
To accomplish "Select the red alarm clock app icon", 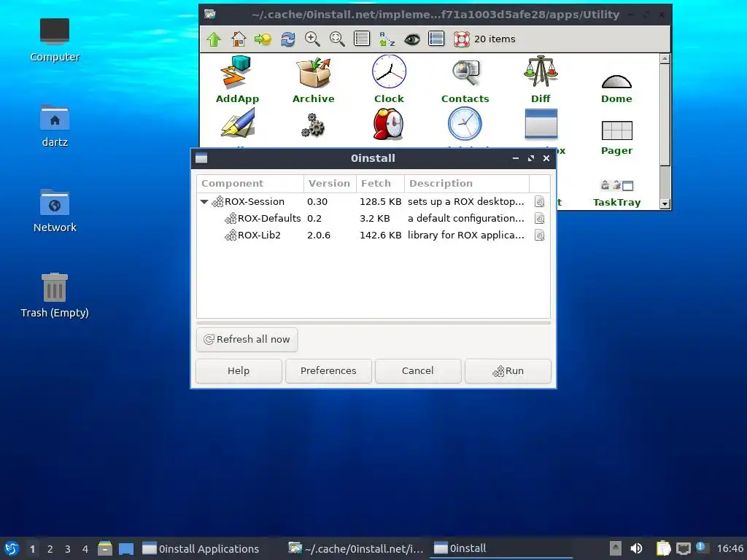I will 389,124.
